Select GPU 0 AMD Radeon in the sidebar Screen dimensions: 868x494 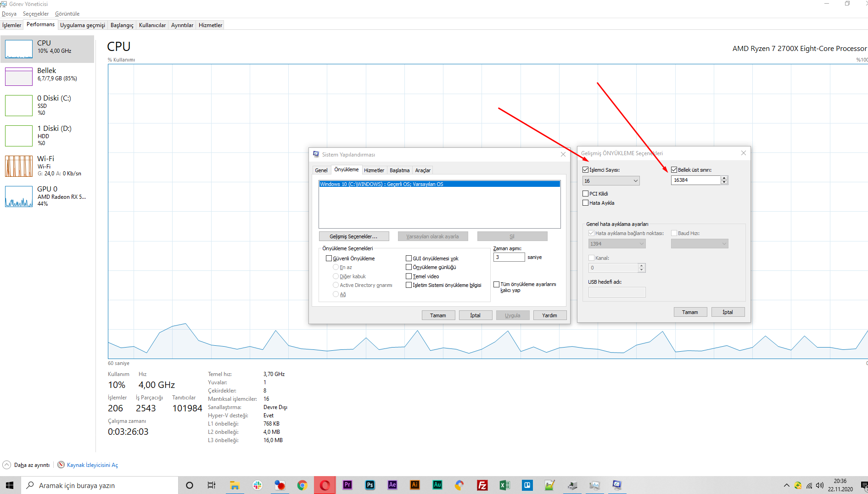point(47,196)
